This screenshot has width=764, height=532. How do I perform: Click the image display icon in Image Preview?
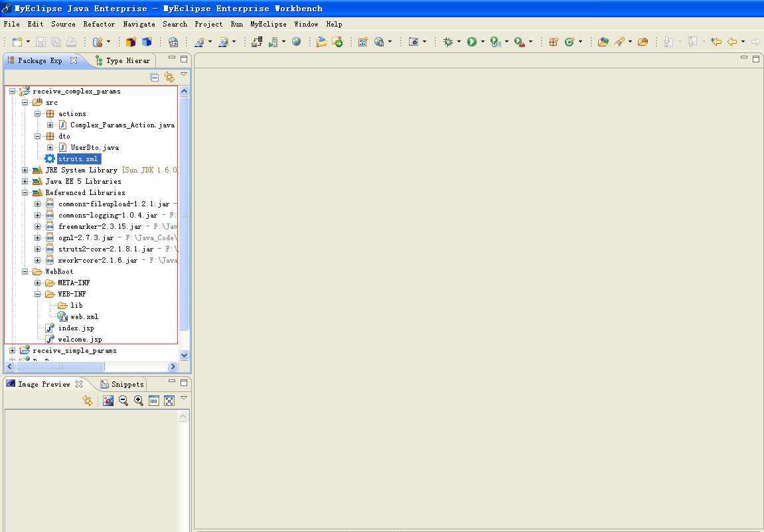[108, 401]
